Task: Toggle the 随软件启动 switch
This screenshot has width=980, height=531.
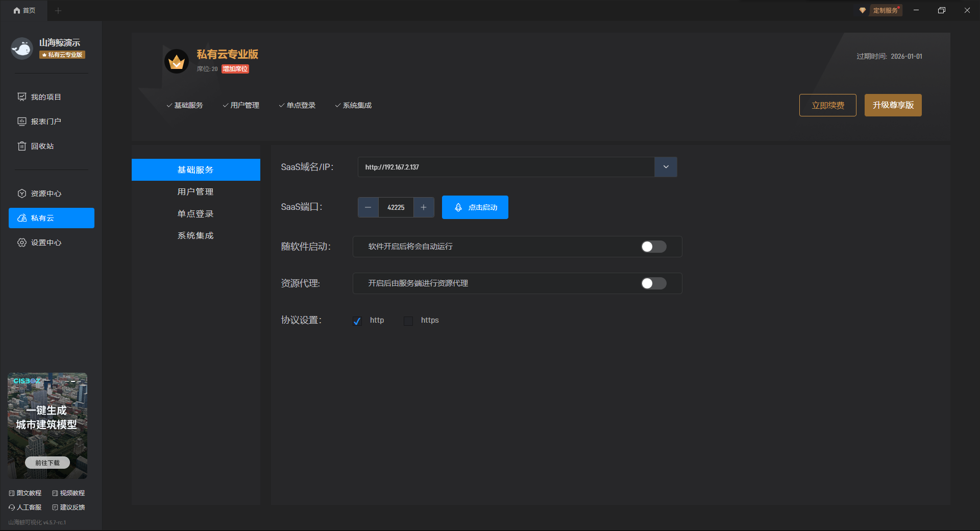Action: [x=654, y=247]
